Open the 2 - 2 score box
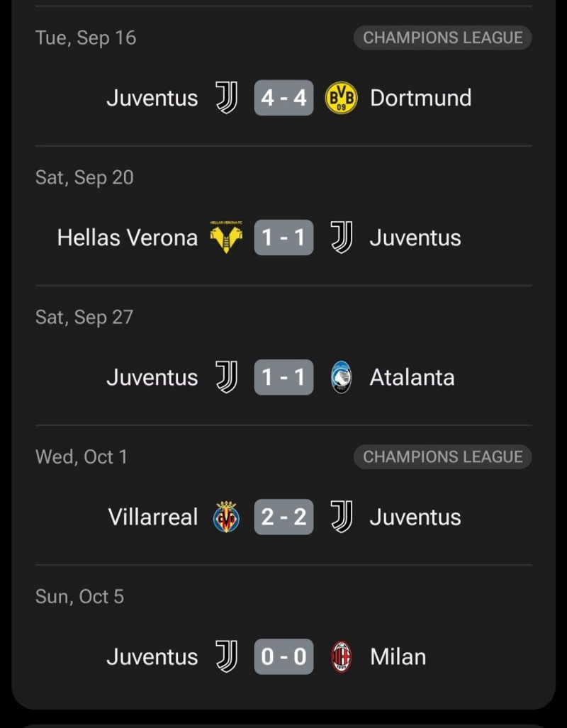This screenshot has height=728, width=567. point(283,517)
